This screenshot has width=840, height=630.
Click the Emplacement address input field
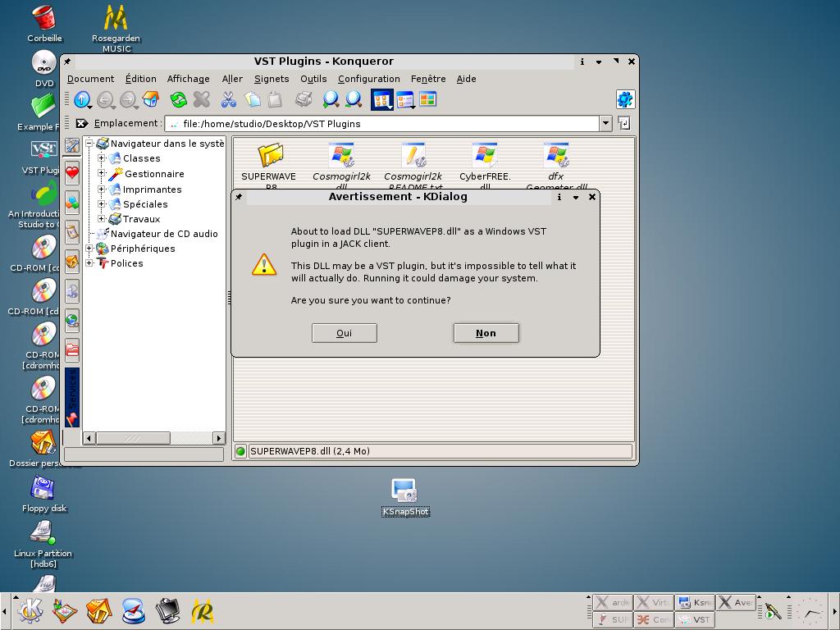tap(386, 124)
